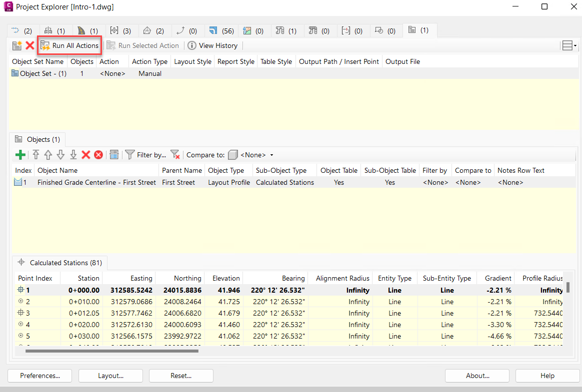Click the Compare to cube icon
The height and width of the screenshot is (392, 582).
click(x=232, y=155)
